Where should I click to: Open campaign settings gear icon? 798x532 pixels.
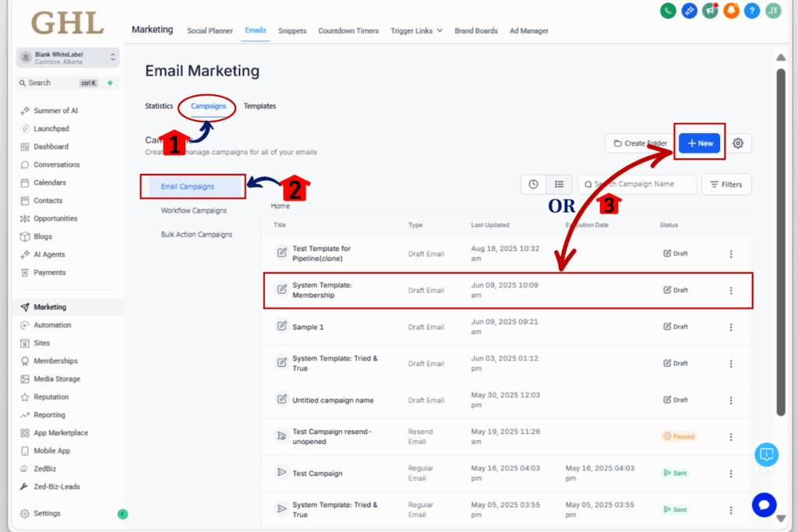tap(738, 143)
